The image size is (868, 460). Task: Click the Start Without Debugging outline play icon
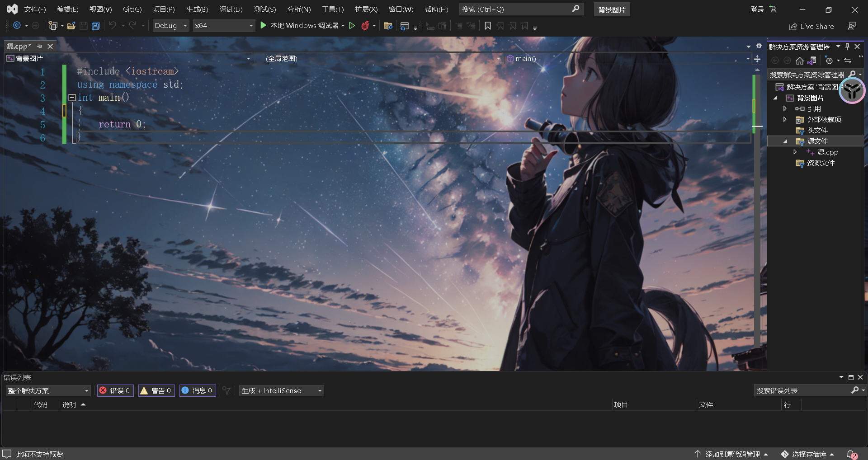point(352,26)
